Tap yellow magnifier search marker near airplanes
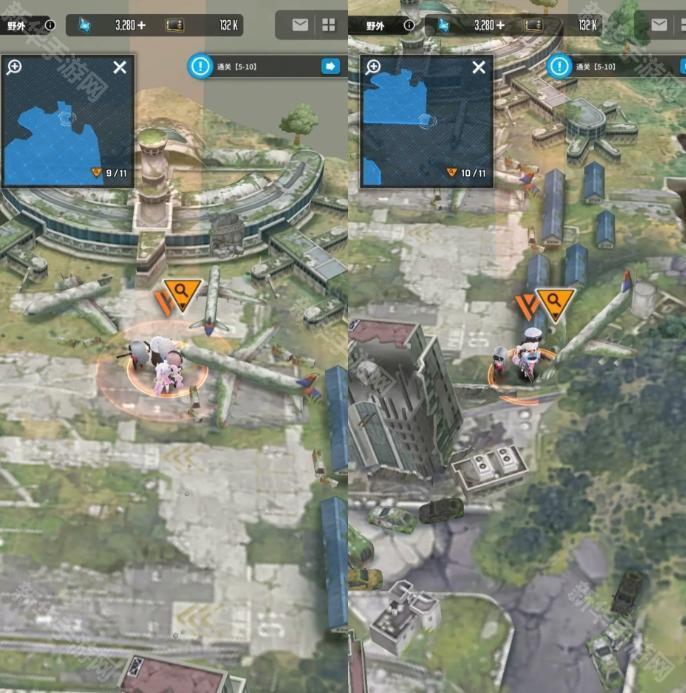Image resolution: width=686 pixels, height=693 pixels. (x=182, y=295)
